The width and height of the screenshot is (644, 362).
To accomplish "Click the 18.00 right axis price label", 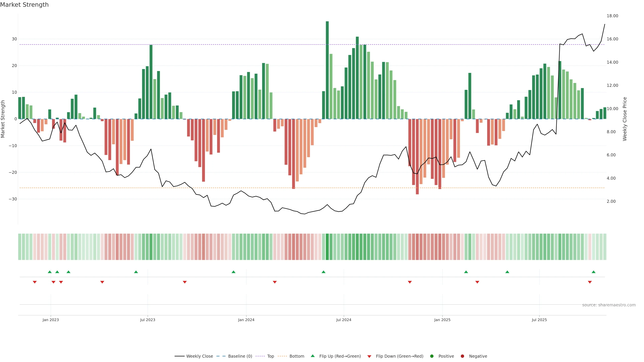I will coord(612,16).
